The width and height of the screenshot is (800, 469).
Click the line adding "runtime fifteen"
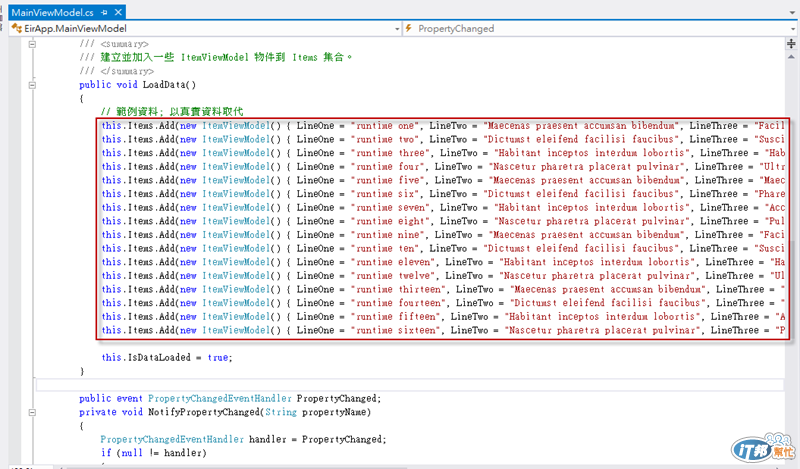click(442, 316)
